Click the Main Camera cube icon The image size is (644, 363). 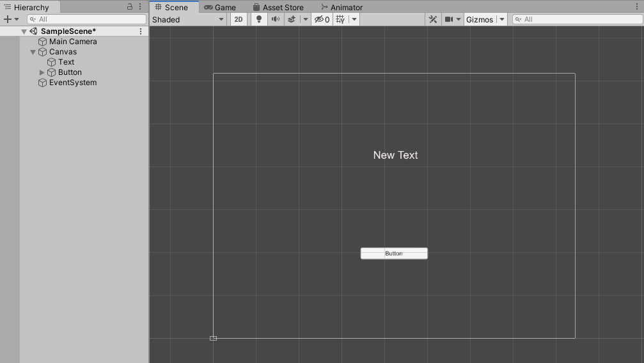[42, 42]
